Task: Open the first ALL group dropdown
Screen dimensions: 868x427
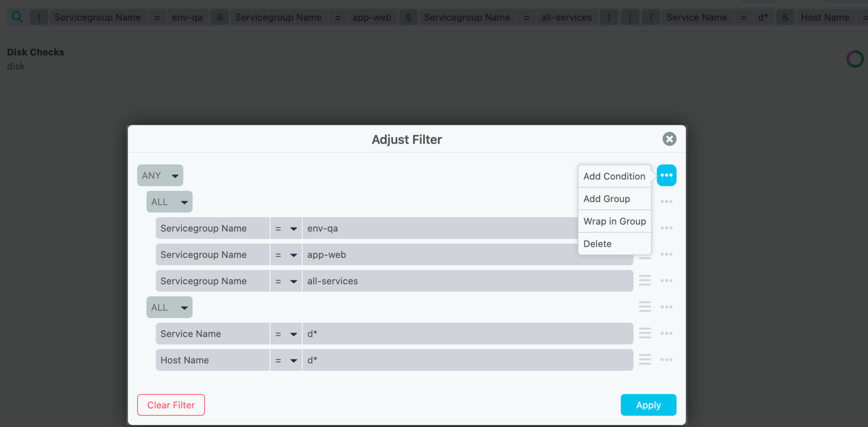Action: (169, 201)
